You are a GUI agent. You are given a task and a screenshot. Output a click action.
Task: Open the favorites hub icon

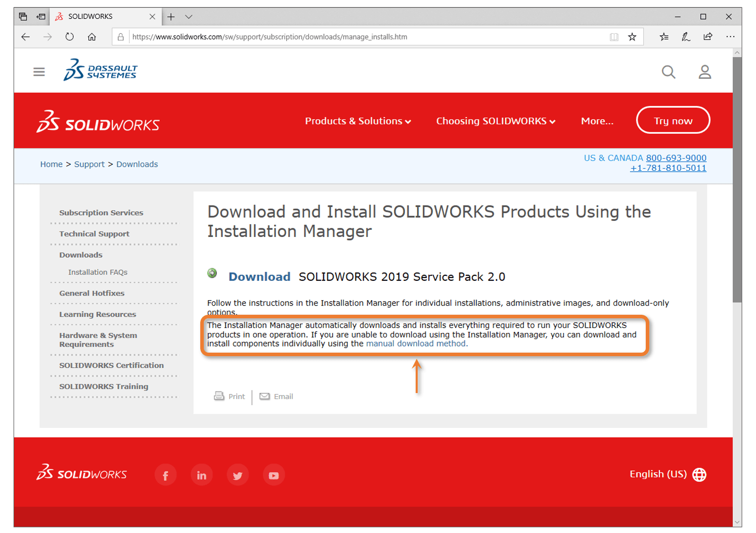pos(664,37)
